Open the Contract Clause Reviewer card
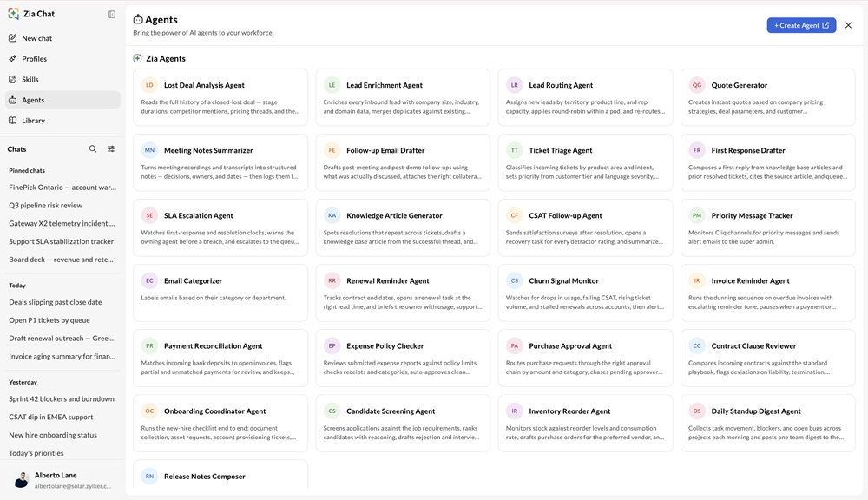Screen dimensions: 868x500 tap(768, 358)
